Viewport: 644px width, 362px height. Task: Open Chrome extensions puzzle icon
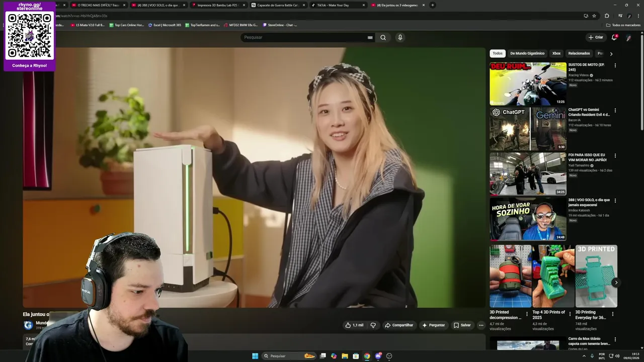click(607, 16)
